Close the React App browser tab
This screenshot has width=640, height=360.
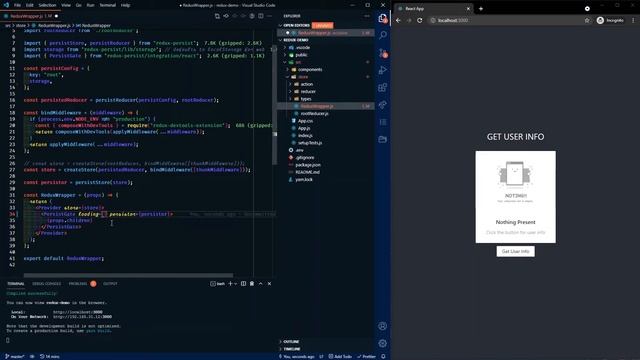(x=468, y=9)
